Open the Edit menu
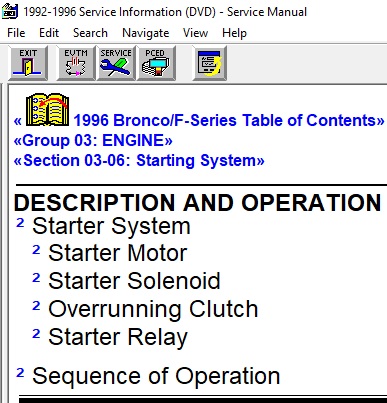The height and width of the screenshot is (403, 387). click(49, 33)
